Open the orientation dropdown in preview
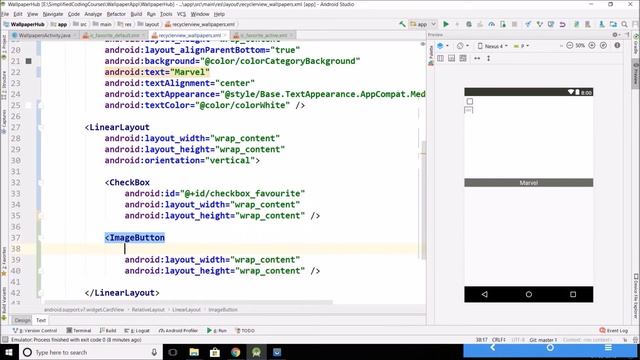640x360 pixels. pyautogui.click(x=462, y=46)
